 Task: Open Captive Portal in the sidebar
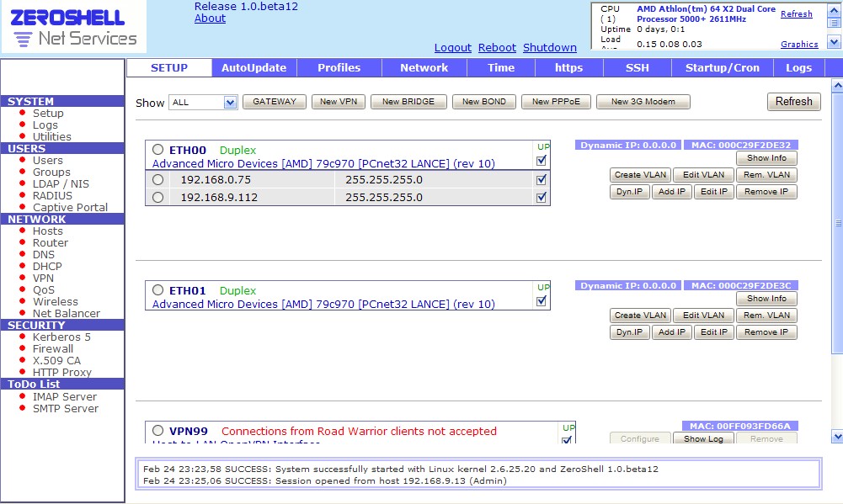pyautogui.click(x=70, y=207)
